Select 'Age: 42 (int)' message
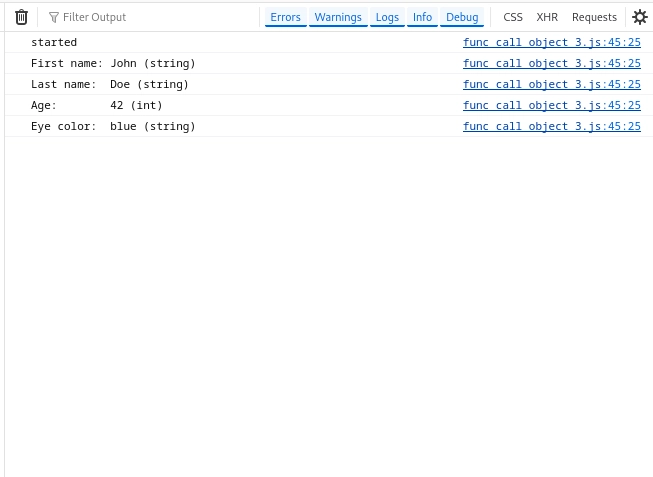This screenshot has width=653, height=477. [x=97, y=105]
